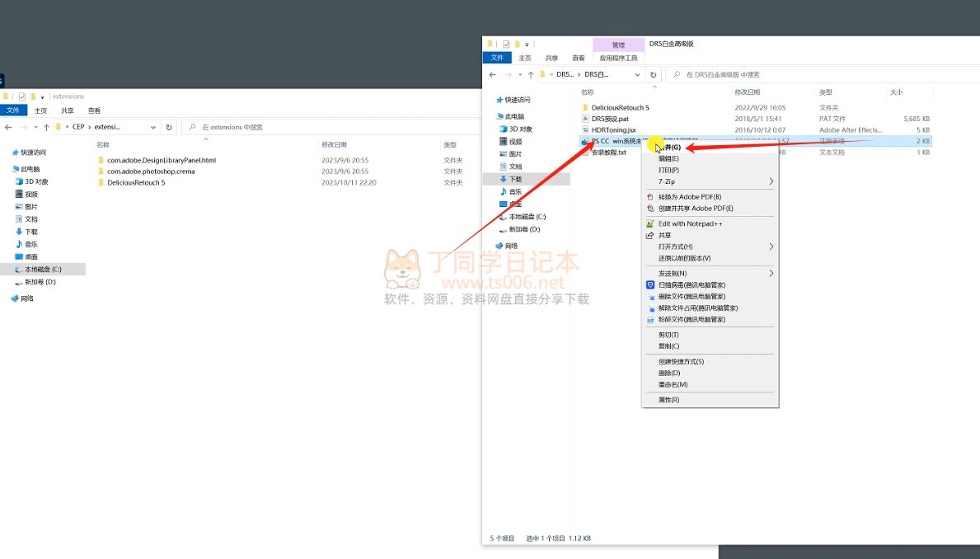Open 共享 tab in DR5白金高级版 window
The height and width of the screenshot is (559, 980).
551,59
